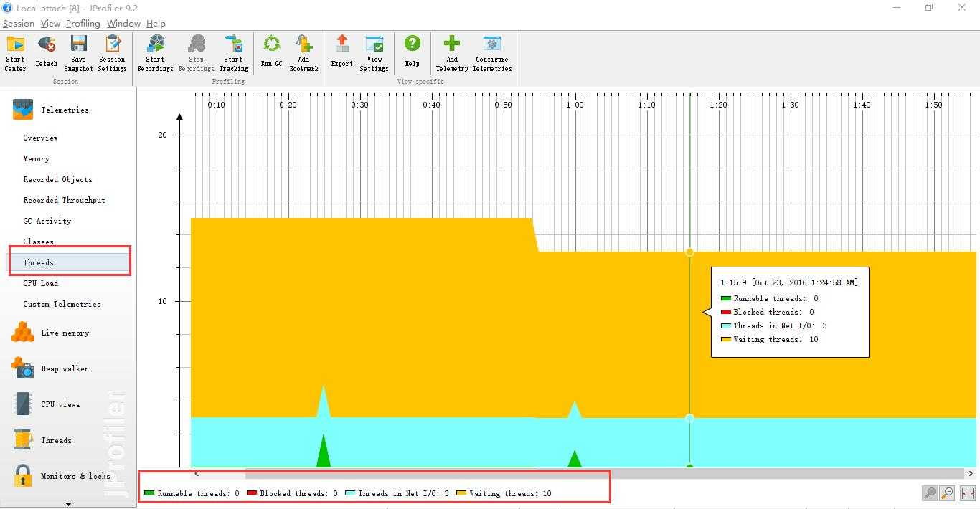980x509 pixels.
Task: Select Memory telemetry
Action: click(x=36, y=158)
